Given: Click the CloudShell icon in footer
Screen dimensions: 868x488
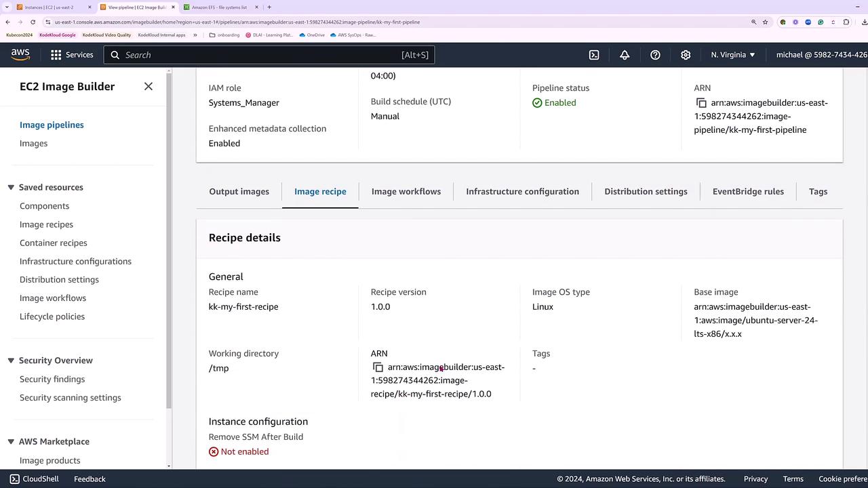Looking at the screenshot, I should coord(14,479).
